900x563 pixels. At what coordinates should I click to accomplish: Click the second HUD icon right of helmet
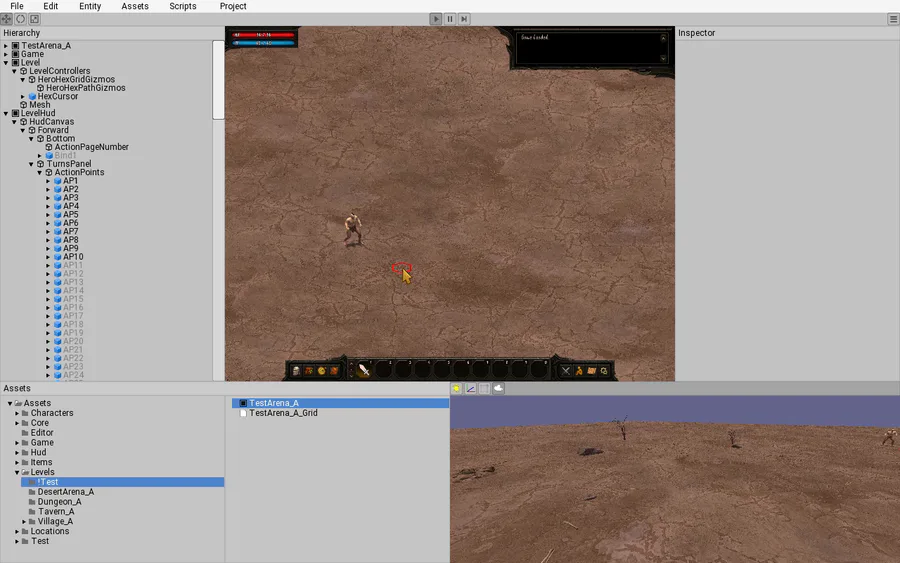click(x=309, y=371)
